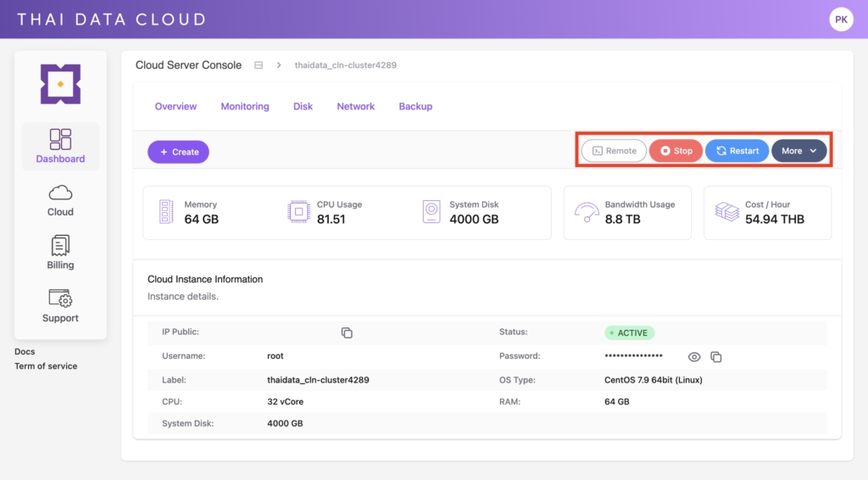Open the Docs link
Image resolution: width=868 pixels, height=480 pixels.
pyautogui.click(x=25, y=352)
